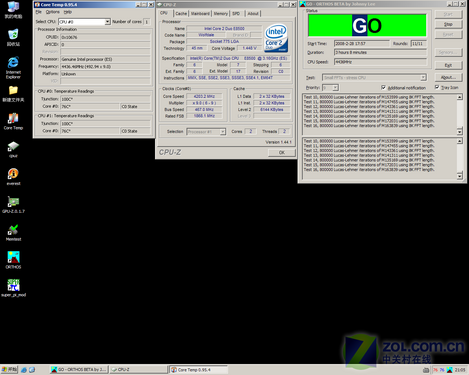Toggle the Additional notification checkbox

pos(383,88)
